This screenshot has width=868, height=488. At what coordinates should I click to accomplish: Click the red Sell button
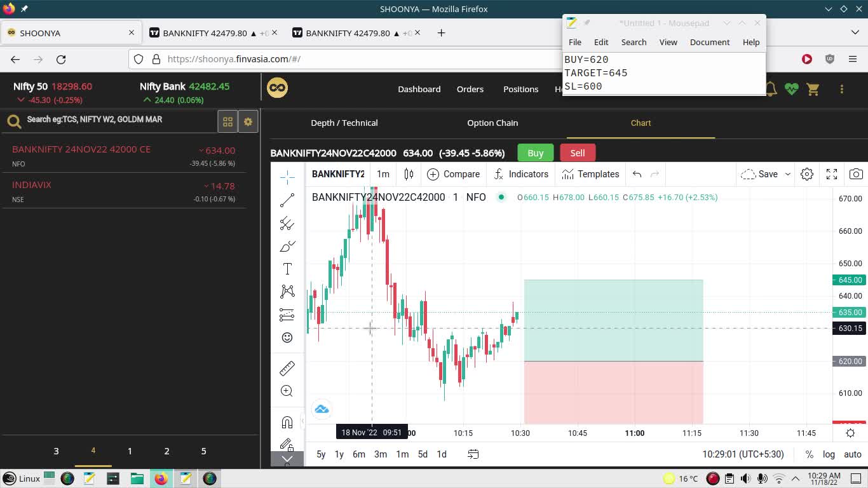tap(578, 153)
